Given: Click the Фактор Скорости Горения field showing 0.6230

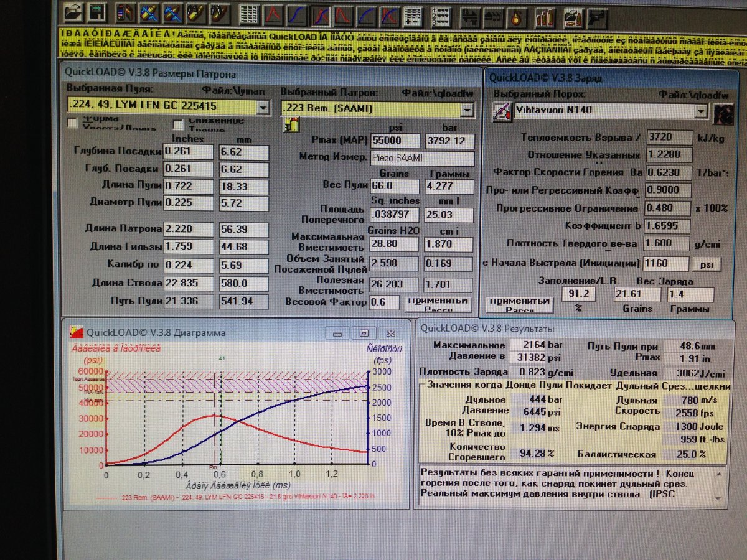Looking at the screenshot, I should pyautogui.click(x=669, y=172).
